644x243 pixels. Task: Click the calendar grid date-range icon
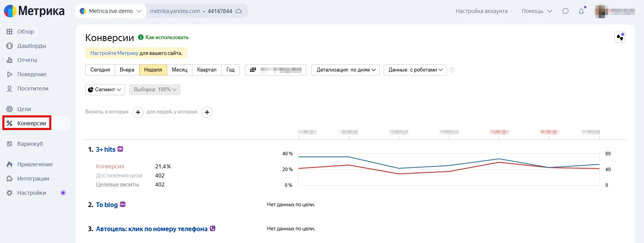253,70
